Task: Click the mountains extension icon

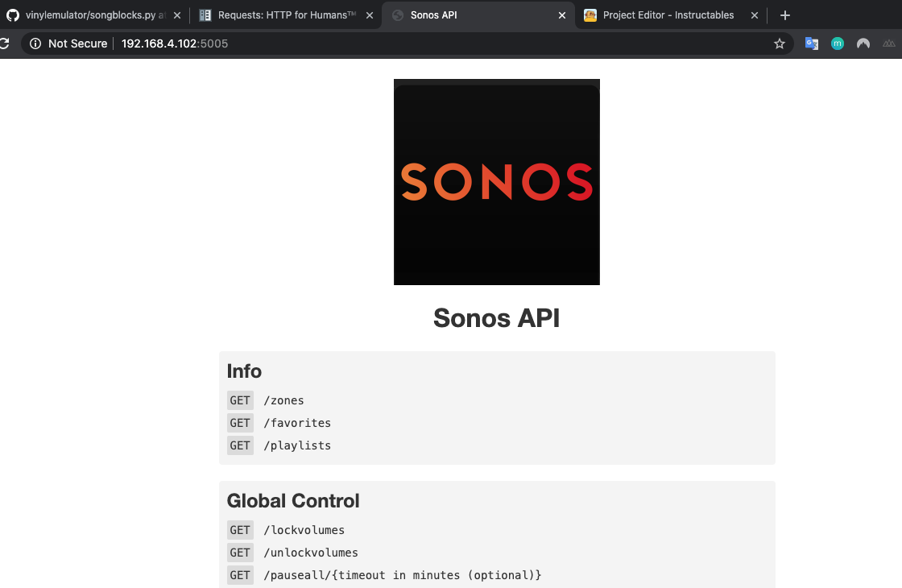Action: pyautogui.click(x=888, y=43)
